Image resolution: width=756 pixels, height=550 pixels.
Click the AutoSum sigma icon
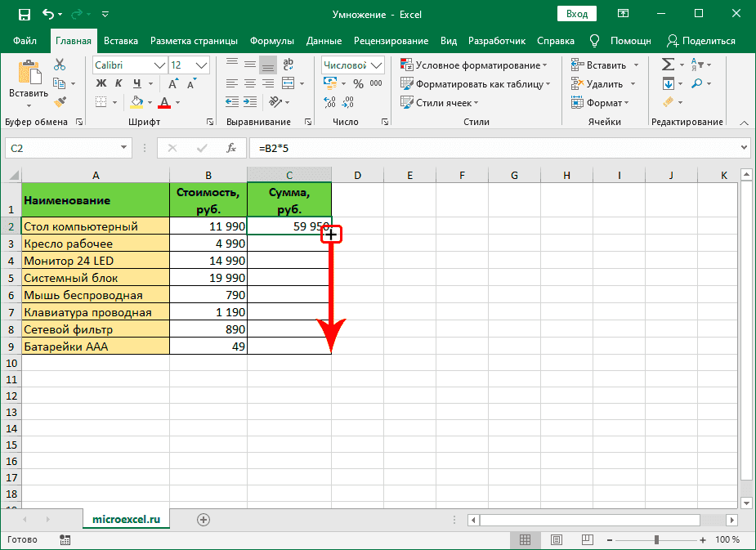pyautogui.click(x=668, y=65)
